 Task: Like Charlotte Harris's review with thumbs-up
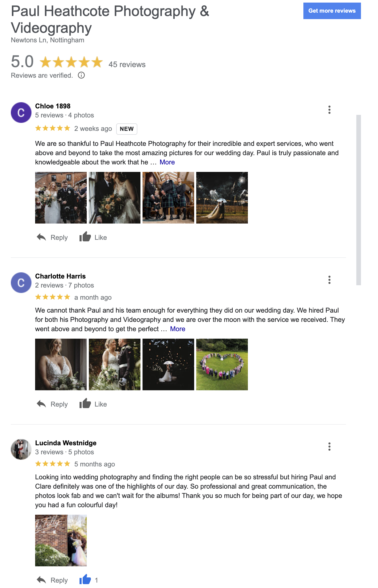pyautogui.click(x=85, y=403)
